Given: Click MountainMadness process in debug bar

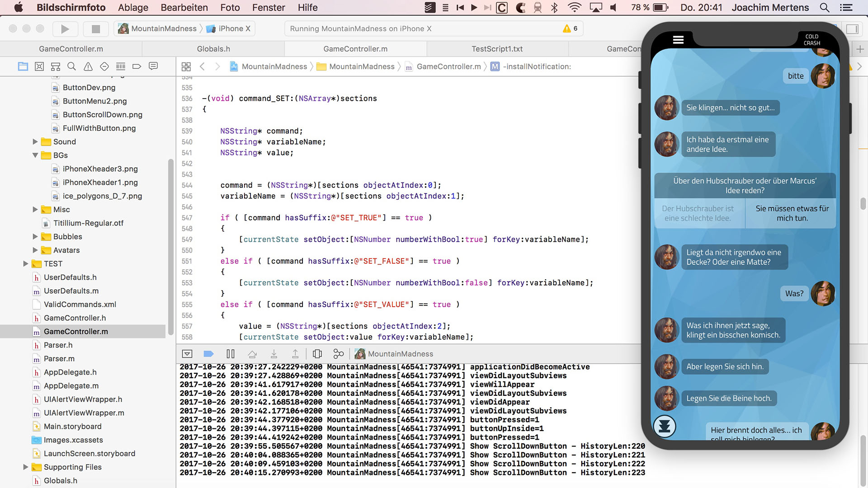Looking at the screenshot, I should (x=394, y=354).
